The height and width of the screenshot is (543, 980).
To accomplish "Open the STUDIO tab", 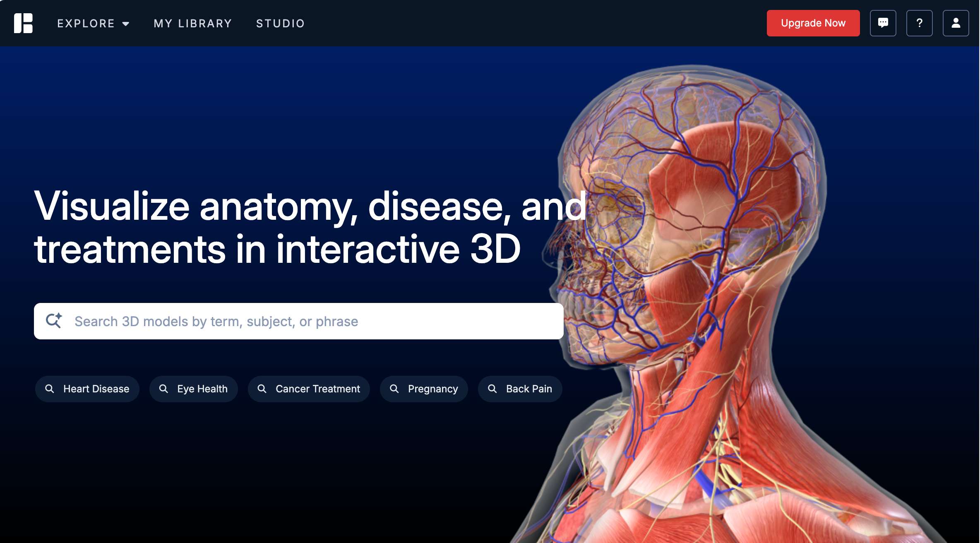I will coord(280,24).
